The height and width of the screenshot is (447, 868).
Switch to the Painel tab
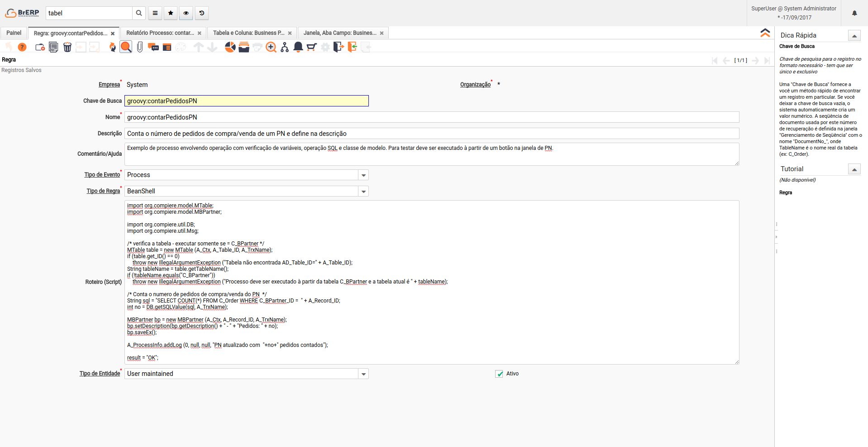tap(14, 33)
